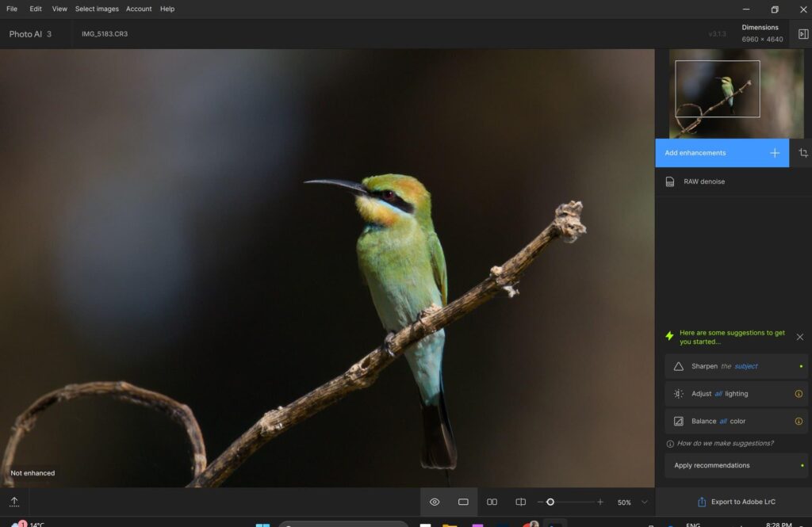
Task: Click the green dot beside Sharpen
Action: (801, 366)
